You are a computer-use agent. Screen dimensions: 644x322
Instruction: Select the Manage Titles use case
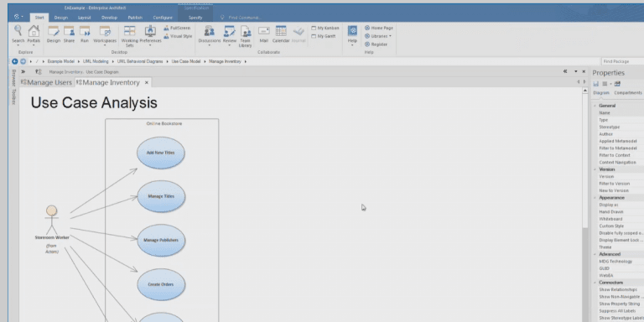[x=161, y=196]
